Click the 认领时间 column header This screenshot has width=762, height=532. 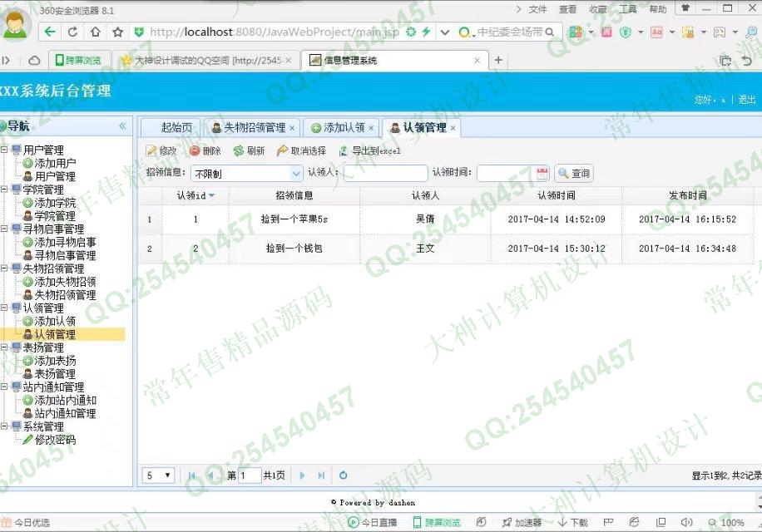pos(557,195)
